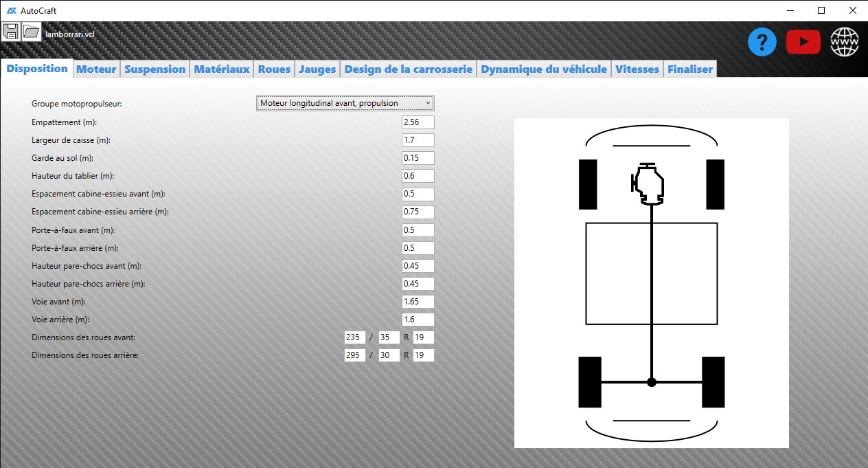
Task: Open the Finaliser tab
Action: coord(689,69)
